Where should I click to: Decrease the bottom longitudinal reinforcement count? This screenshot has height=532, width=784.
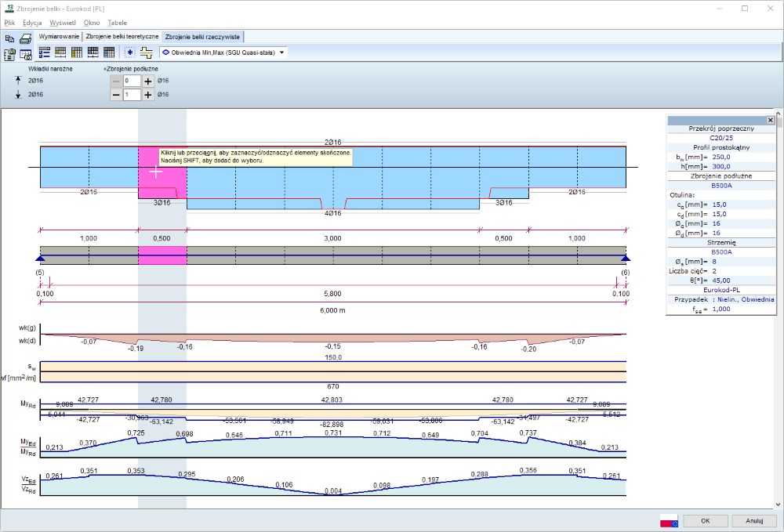[x=116, y=95]
